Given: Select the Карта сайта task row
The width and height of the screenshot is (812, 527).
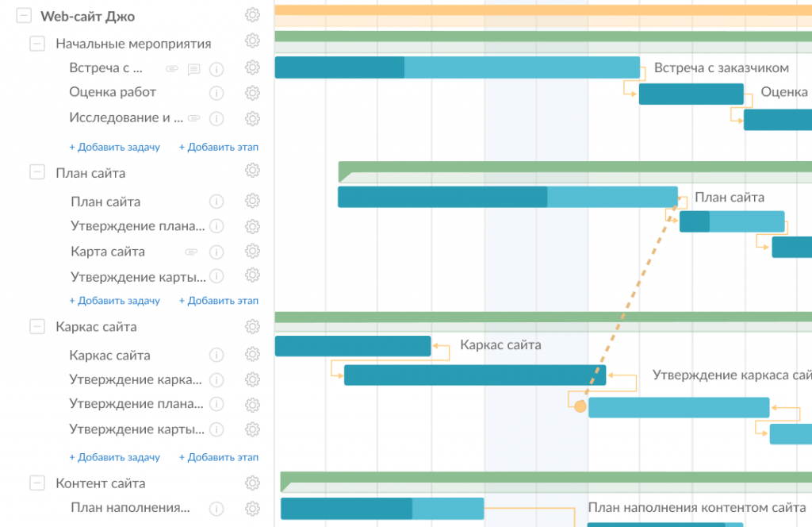Looking at the screenshot, I should point(108,252).
